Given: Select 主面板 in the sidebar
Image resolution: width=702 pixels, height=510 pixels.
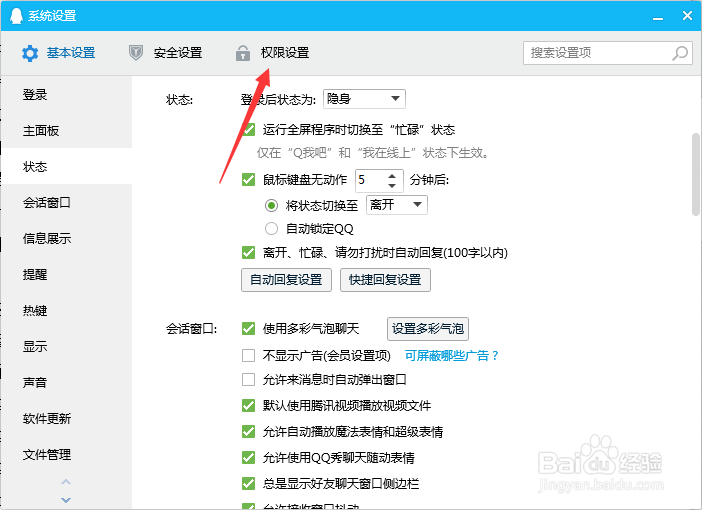Looking at the screenshot, I should tap(66, 130).
